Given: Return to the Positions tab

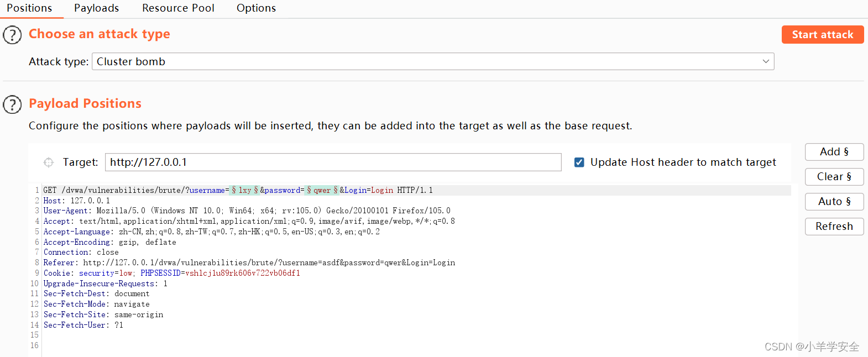Looking at the screenshot, I should click(30, 8).
